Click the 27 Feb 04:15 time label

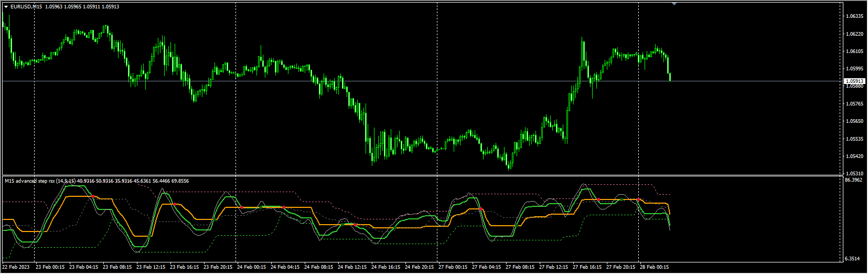click(487, 267)
